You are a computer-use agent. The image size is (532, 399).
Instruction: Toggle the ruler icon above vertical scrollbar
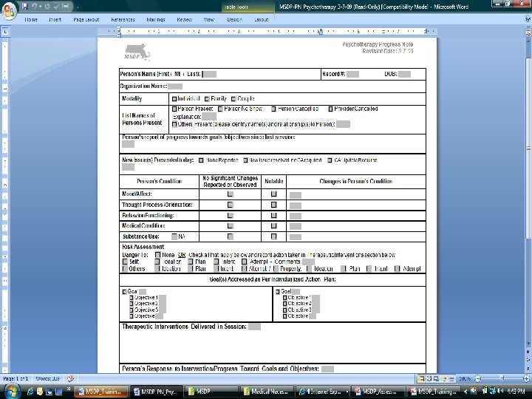(x=528, y=33)
